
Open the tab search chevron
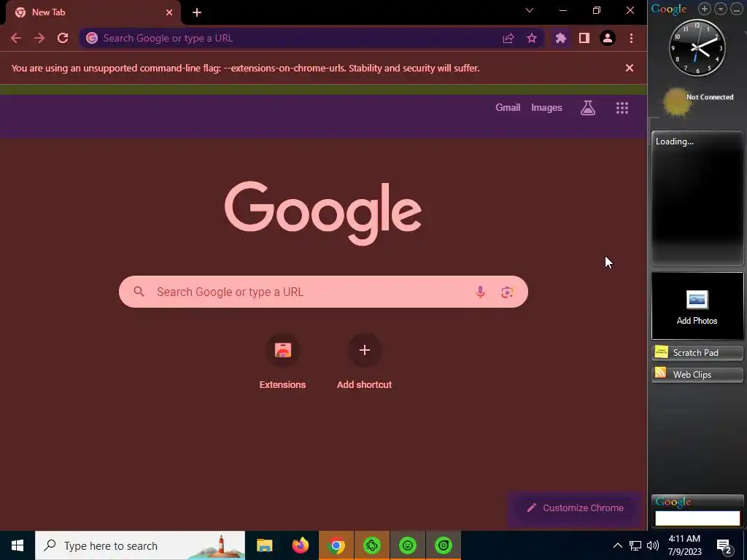530,10
